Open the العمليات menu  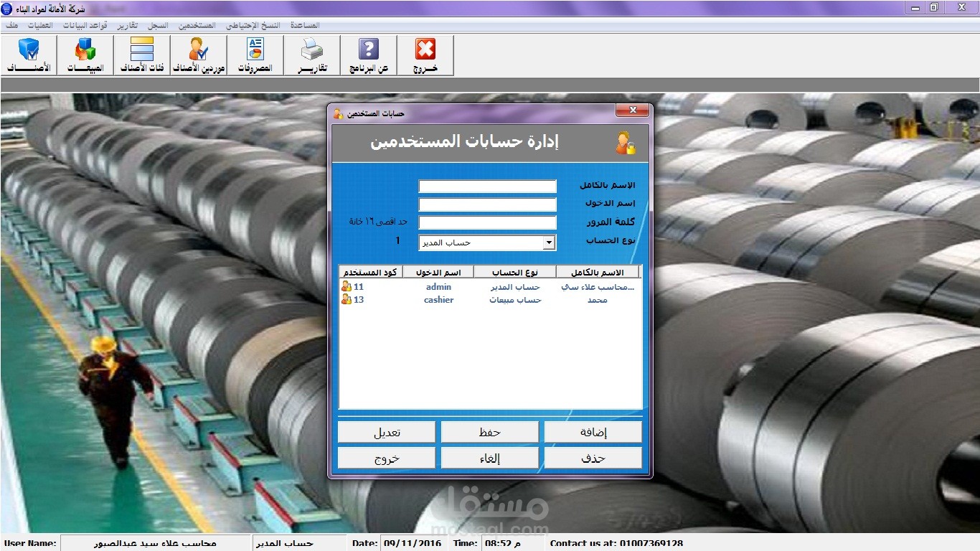pos(39,25)
